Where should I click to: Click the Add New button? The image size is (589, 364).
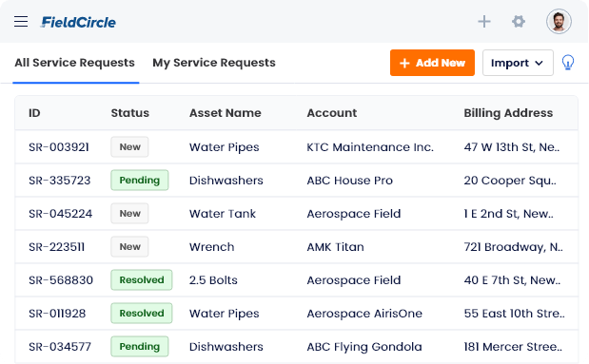(x=432, y=63)
